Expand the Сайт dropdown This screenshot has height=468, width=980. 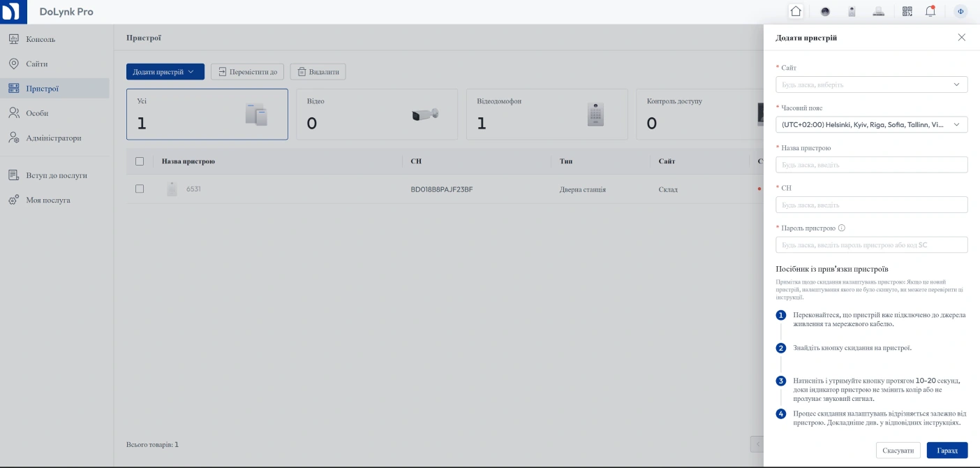[x=871, y=85]
